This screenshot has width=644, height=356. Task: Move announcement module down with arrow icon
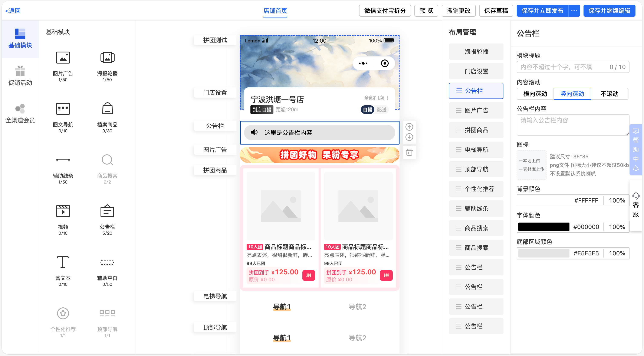point(409,137)
